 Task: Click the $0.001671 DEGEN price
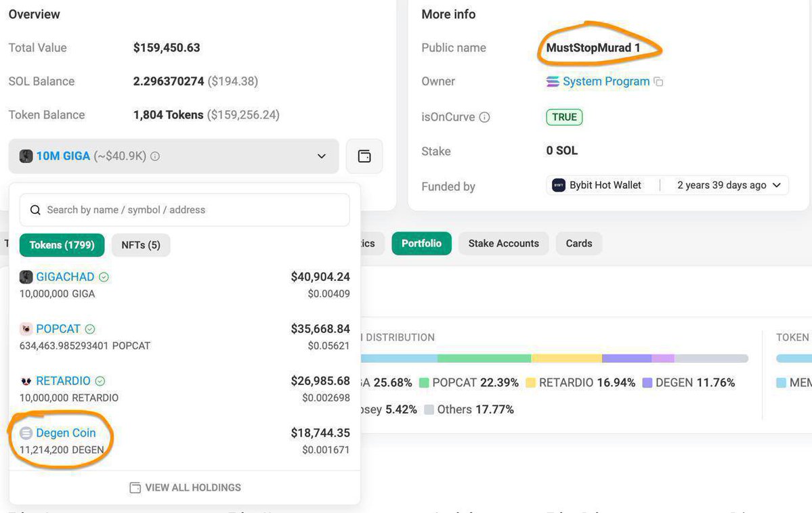click(326, 450)
